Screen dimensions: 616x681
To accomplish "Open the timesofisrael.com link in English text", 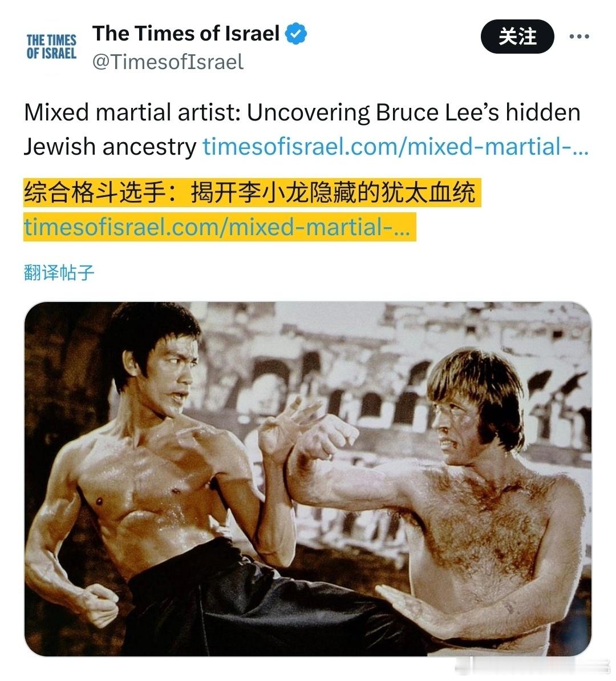I will click(x=395, y=146).
